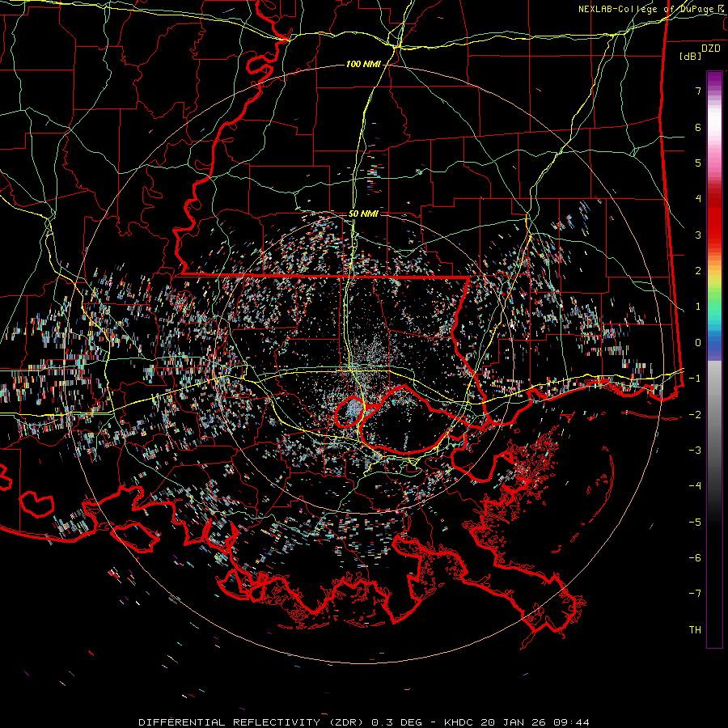Click the TH threshold label on the colorbar

[x=695, y=630]
